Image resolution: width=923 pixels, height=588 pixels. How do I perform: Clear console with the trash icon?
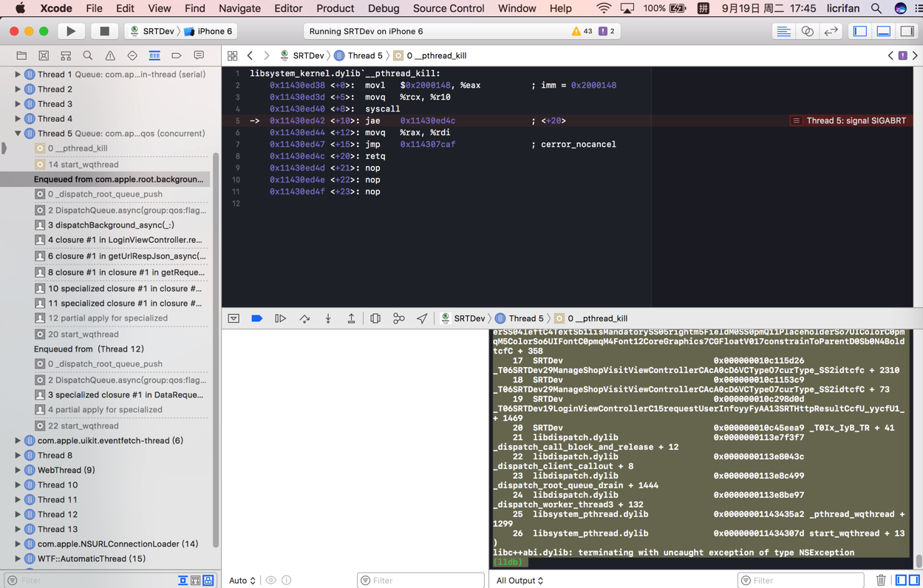881,580
